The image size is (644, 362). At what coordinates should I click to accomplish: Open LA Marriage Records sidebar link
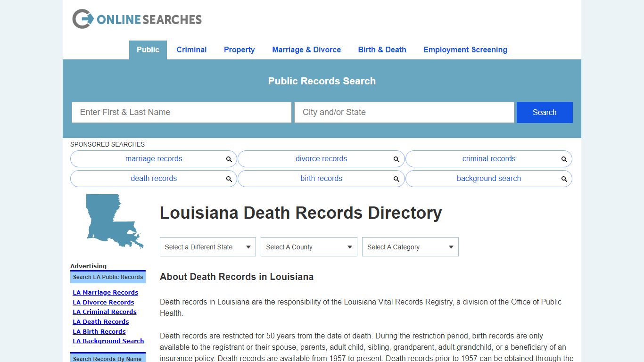coord(105,293)
